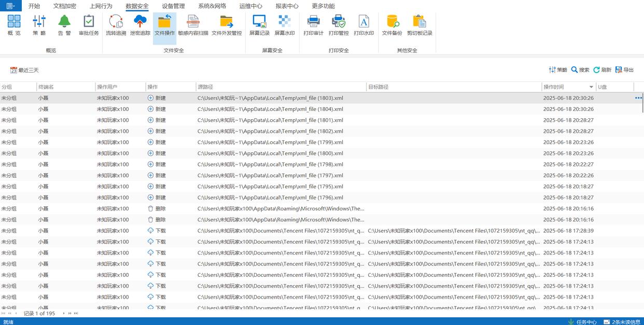Click the 导出 export button
Viewport: 644px width, 325px height.
click(x=625, y=70)
